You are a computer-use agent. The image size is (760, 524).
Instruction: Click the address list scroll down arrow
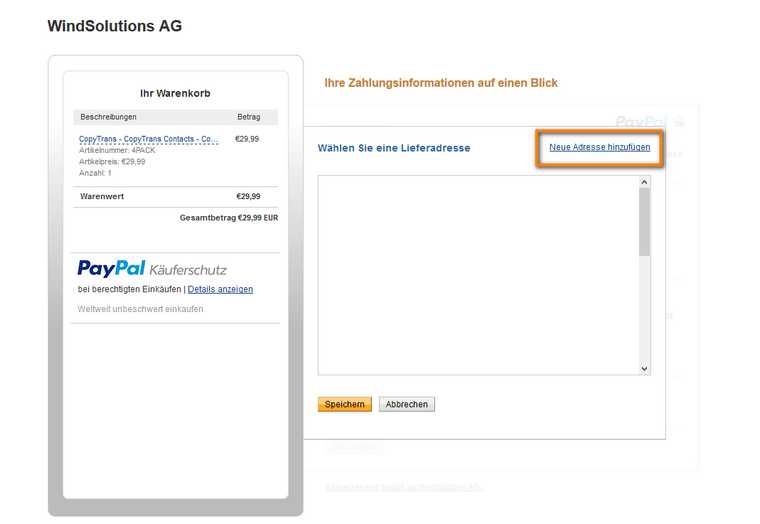click(x=644, y=368)
